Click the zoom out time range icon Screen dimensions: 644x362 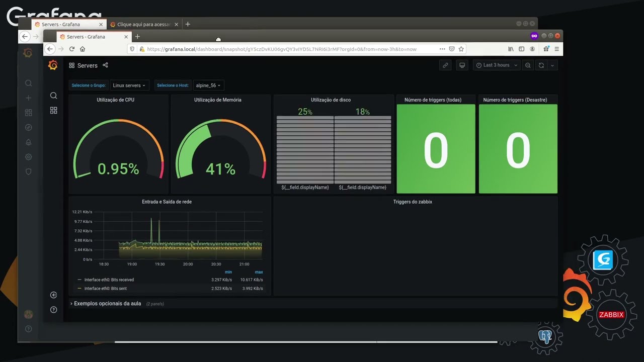click(x=528, y=65)
